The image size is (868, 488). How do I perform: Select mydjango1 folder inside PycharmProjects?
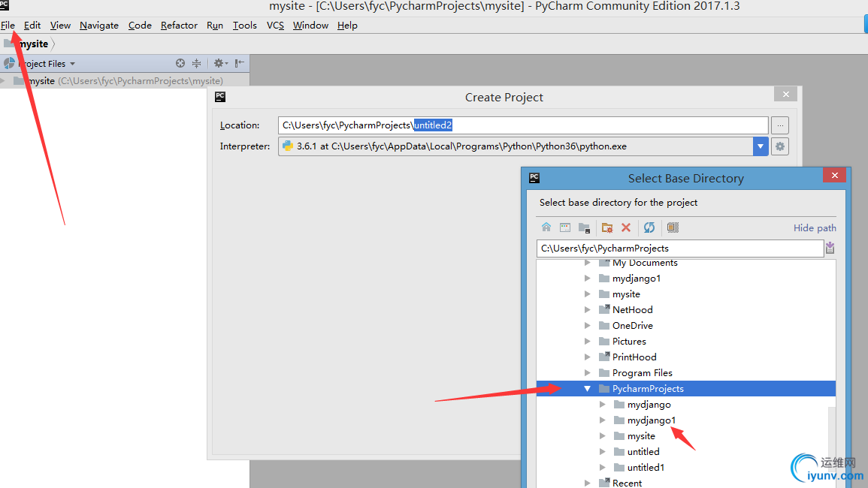pos(686,420)
